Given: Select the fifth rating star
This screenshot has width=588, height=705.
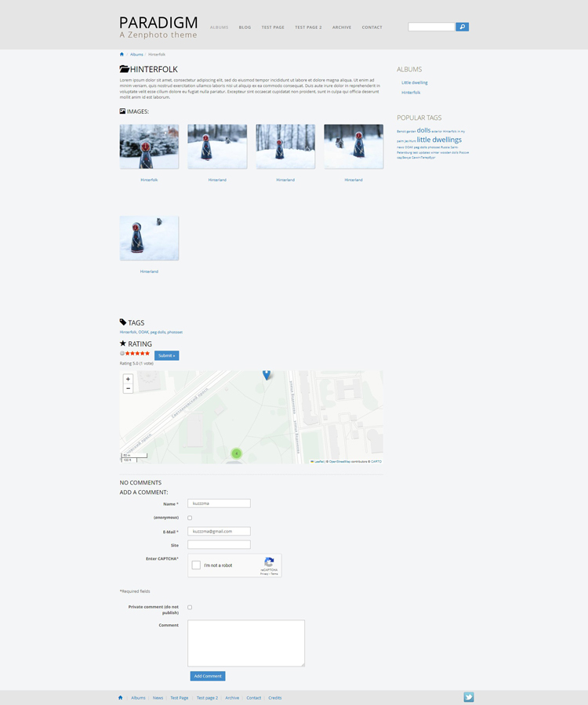Looking at the screenshot, I should click(x=147, y=354).
